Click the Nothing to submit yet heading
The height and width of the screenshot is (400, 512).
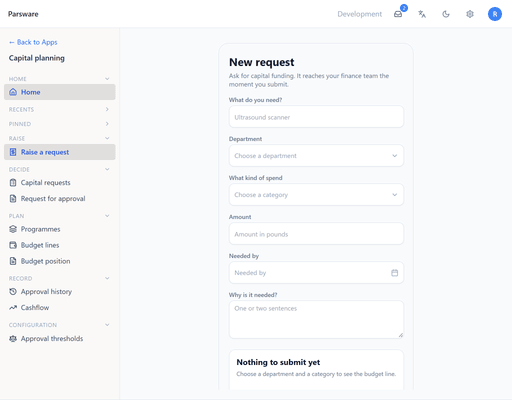tap(278, 362)
